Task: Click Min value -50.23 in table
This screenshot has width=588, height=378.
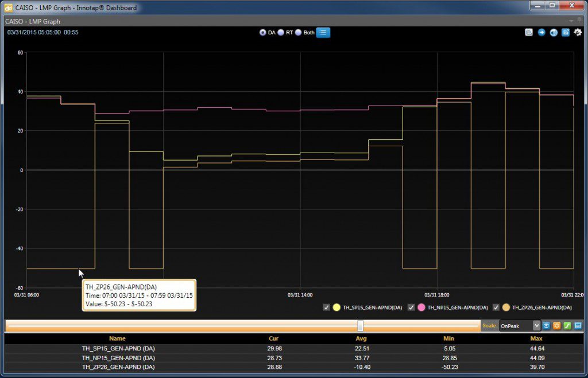Action: click(450, 367)
